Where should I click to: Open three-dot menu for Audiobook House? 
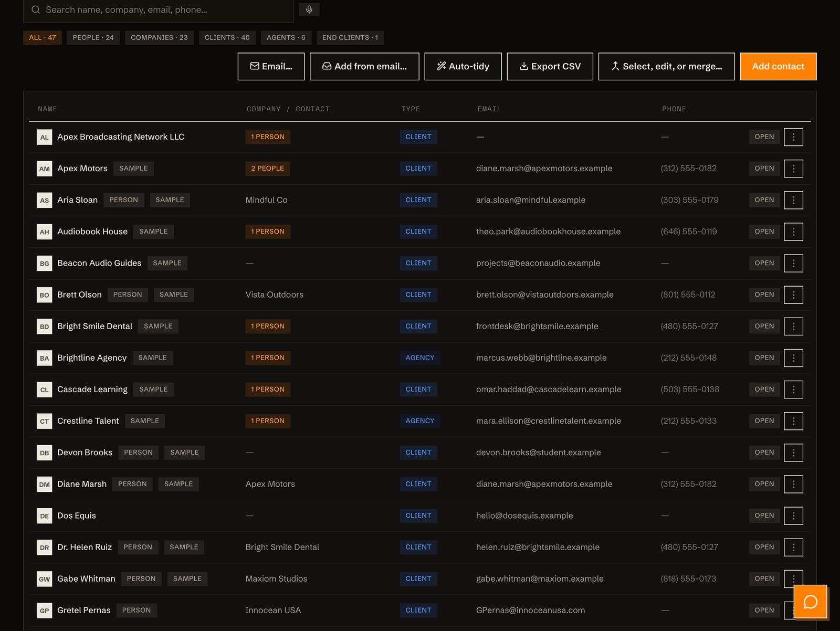click(793, 232)
